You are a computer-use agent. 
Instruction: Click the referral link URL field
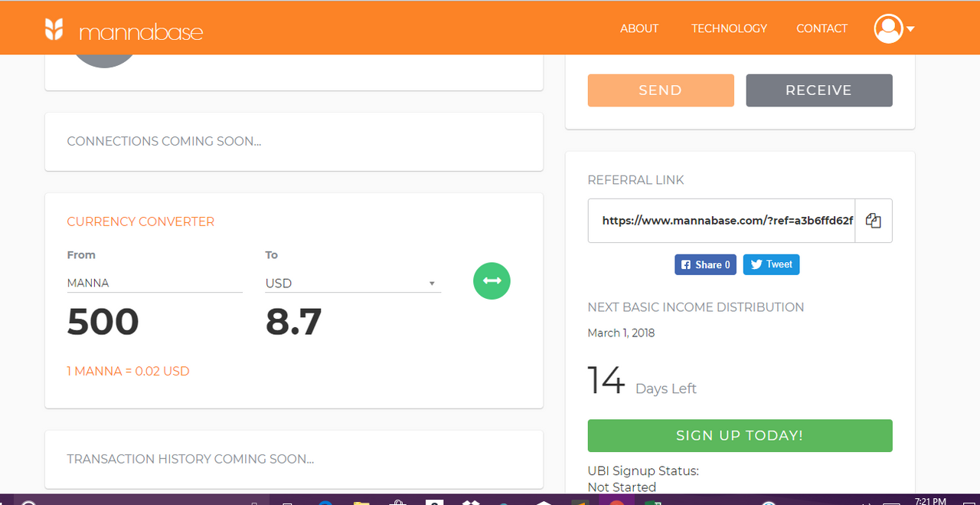tap(721, 221)
